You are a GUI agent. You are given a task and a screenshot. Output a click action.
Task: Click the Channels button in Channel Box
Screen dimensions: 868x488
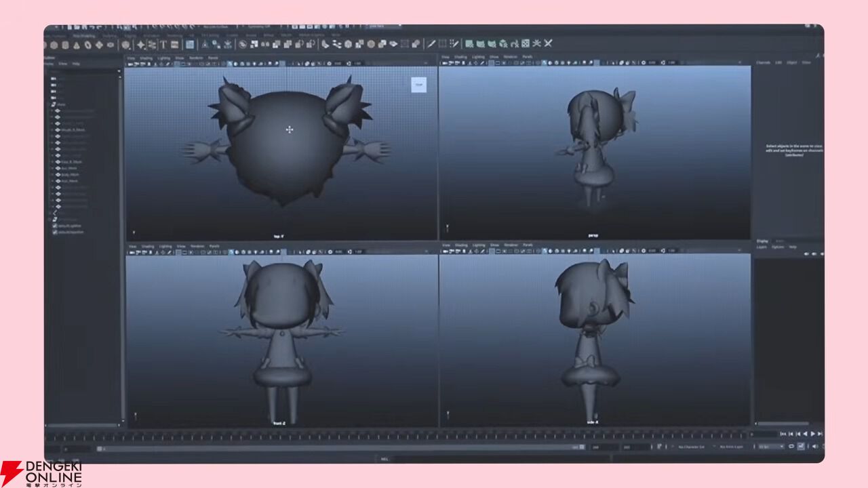tap(763, 62)
